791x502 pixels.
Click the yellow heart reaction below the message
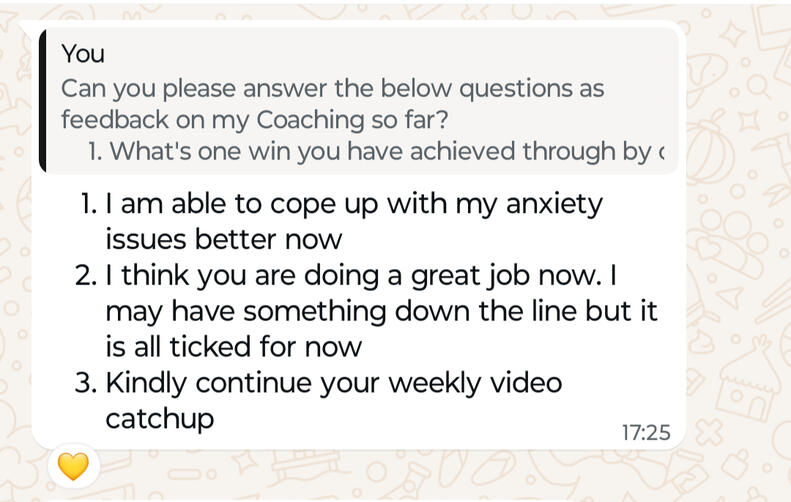click(73, 466)
